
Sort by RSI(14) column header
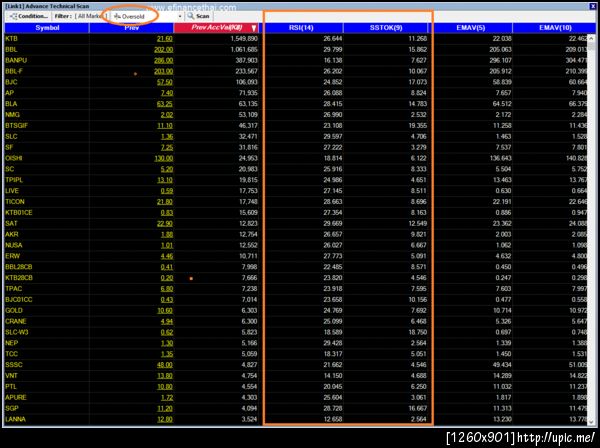click(301, 28)
